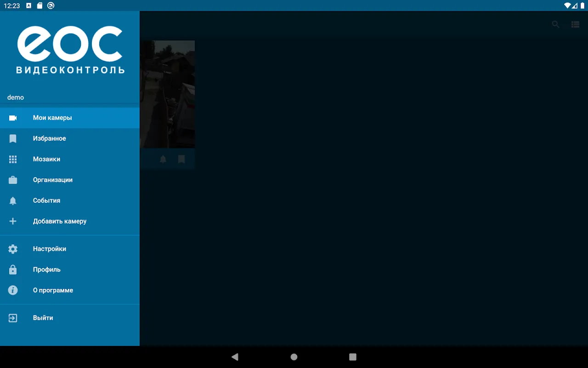
Task: Click the info icon beside О программе
Action: coord(13,290)
